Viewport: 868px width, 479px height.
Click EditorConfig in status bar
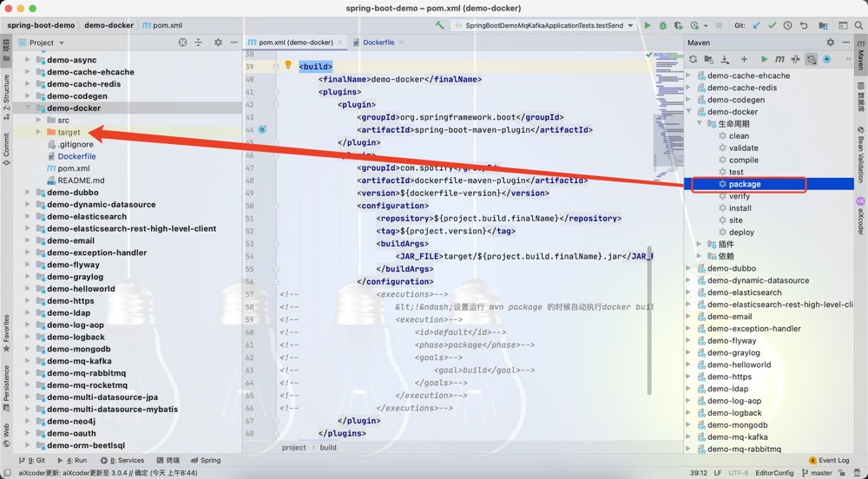tap(774, 473)
